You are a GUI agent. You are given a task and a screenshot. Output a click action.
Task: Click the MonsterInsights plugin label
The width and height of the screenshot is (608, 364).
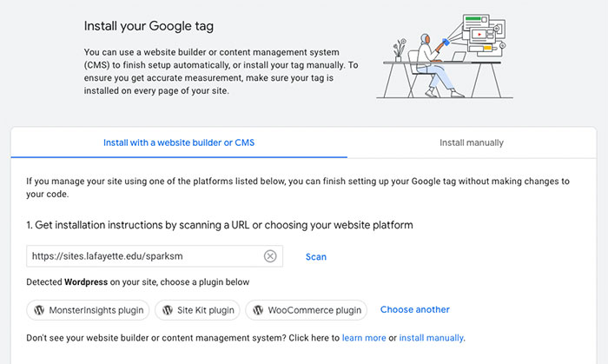[96, 310]
